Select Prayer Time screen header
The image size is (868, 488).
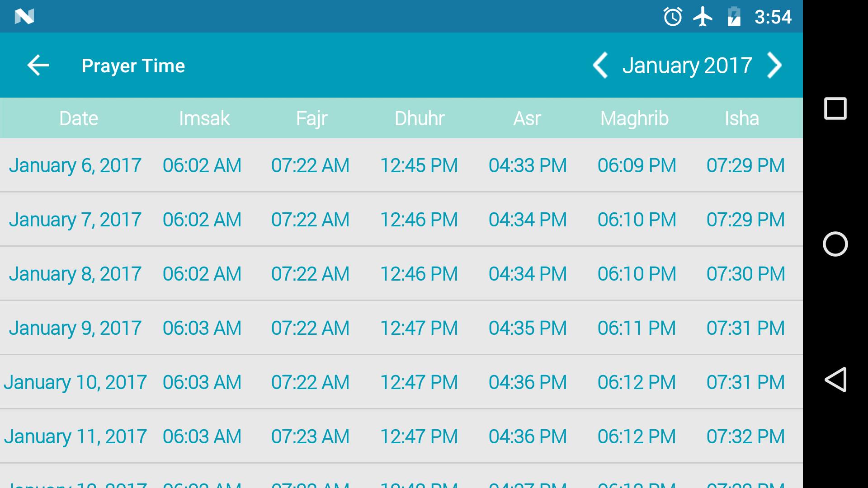tap(133, 65)
